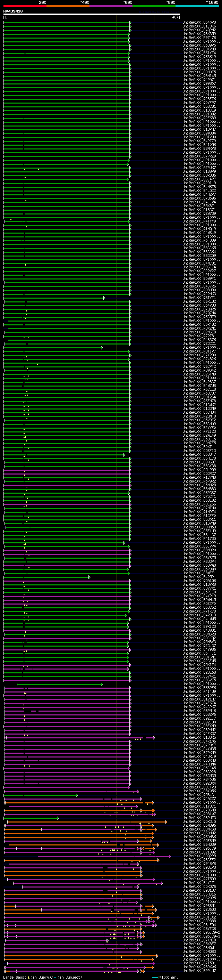Select subject label UniRef100_Q7Q596
The image size is (222, 980).
199,198
